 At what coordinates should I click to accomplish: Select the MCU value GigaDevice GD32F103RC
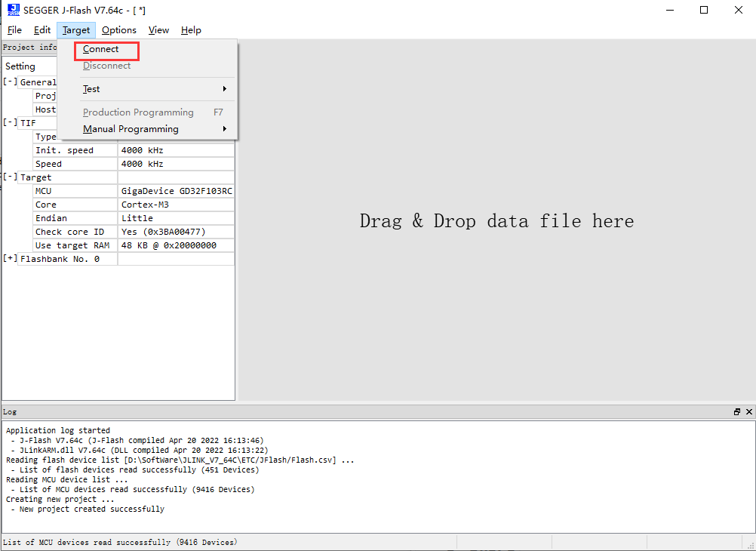[176, 191]
